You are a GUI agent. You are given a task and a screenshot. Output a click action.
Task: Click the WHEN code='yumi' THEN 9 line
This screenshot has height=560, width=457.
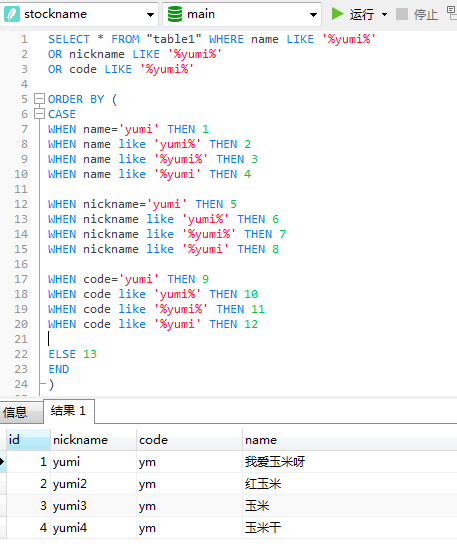pyautogui.click(x=128, y=279)
